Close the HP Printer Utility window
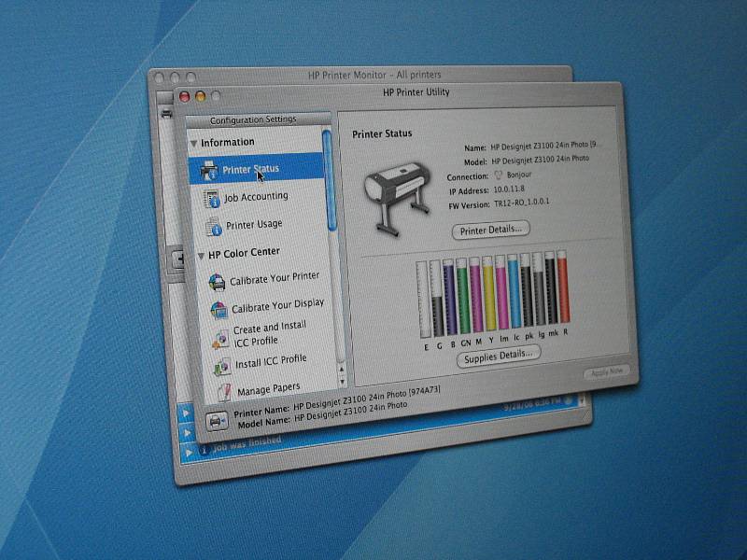The image size is (747, 560). click(x=184, y=97)
